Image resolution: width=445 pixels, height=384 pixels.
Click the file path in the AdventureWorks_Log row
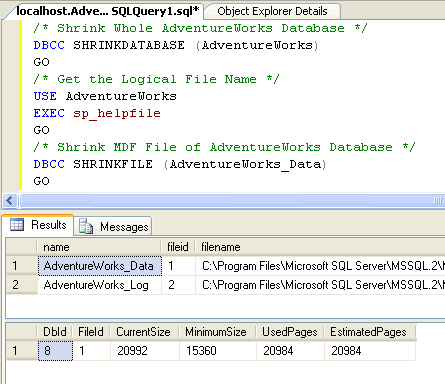point(320,285)
